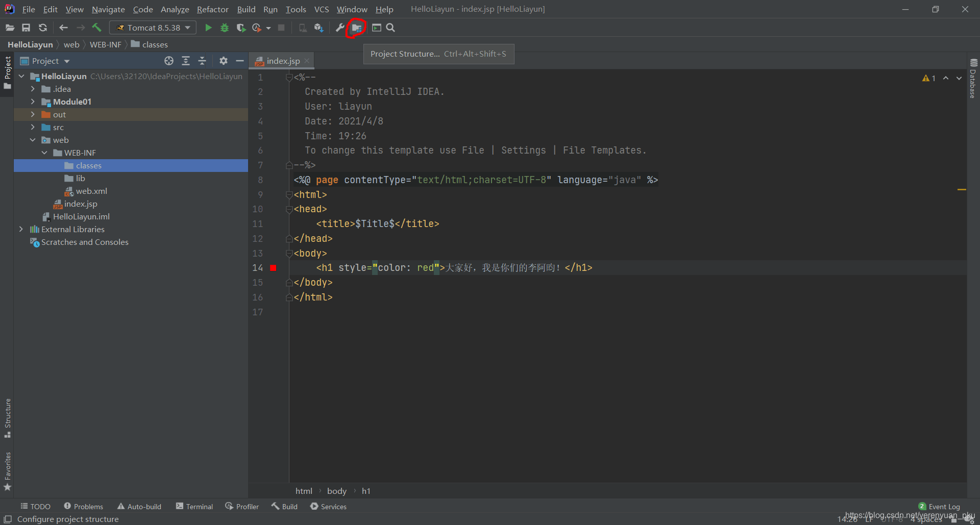Click the Stop square icon
980x525 pixels.
point(281,28)
